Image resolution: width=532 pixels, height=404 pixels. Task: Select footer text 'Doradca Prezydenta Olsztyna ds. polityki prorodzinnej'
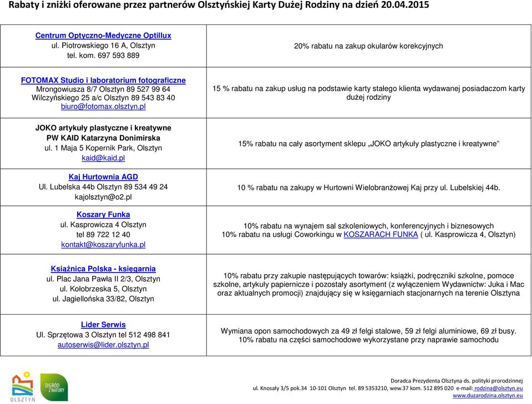pos(457,381)
